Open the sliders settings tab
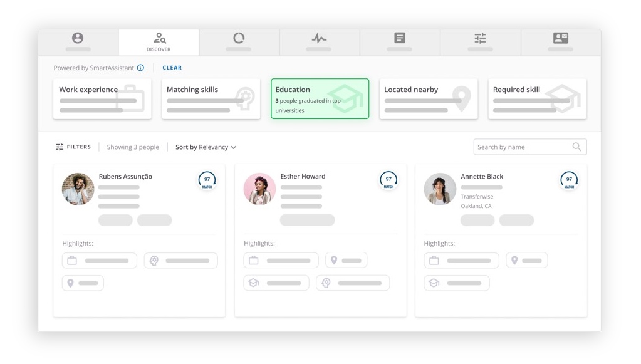Screen dimensions: 641x364 [481, 42]
